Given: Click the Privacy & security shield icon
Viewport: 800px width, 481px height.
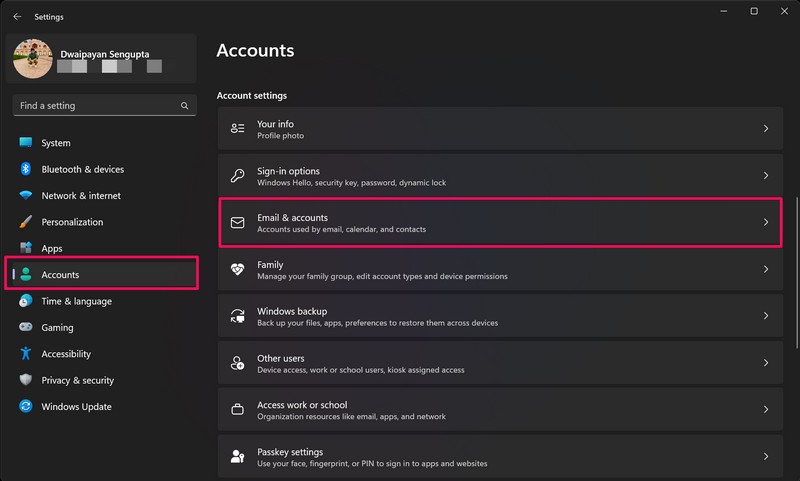Looking at the screenshot, I should click(25, 380).
